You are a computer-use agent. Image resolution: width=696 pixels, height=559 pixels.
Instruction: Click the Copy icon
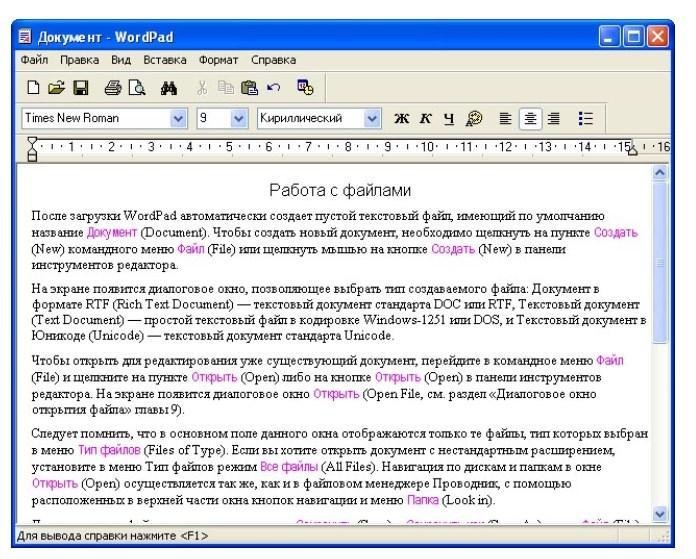(x=226, y=87)
